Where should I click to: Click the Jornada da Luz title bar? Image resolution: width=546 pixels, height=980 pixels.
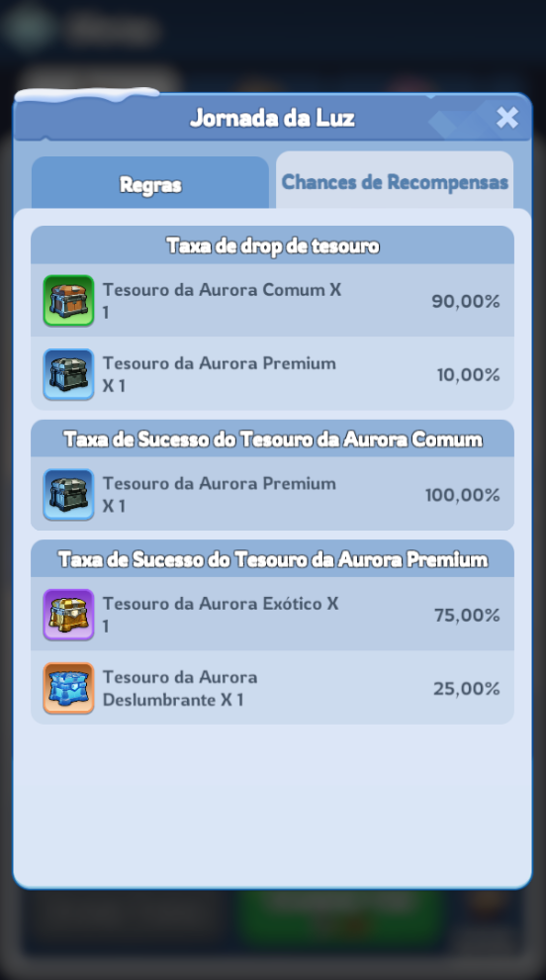pos(272,118)
